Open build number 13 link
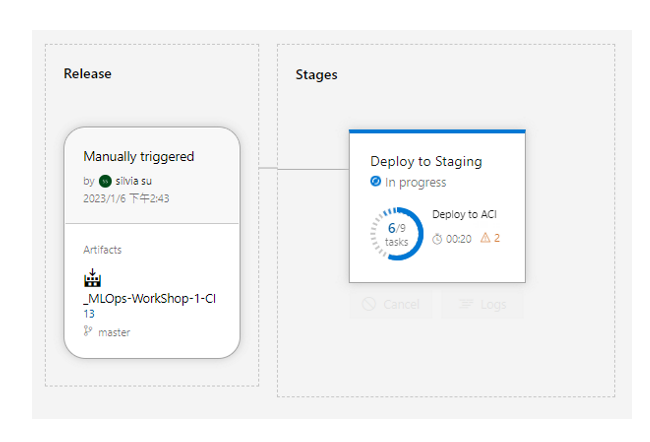This screenshot has width=650, height=442. [89, 314]
